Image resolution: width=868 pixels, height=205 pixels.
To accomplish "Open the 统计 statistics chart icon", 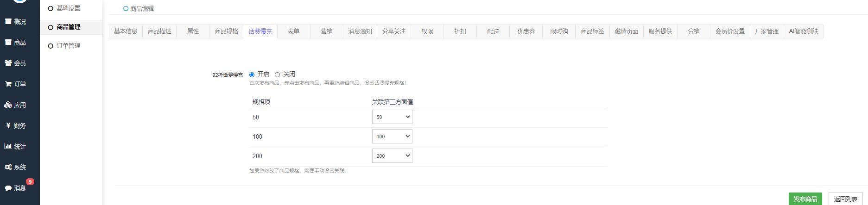I will tap(8, 146).
